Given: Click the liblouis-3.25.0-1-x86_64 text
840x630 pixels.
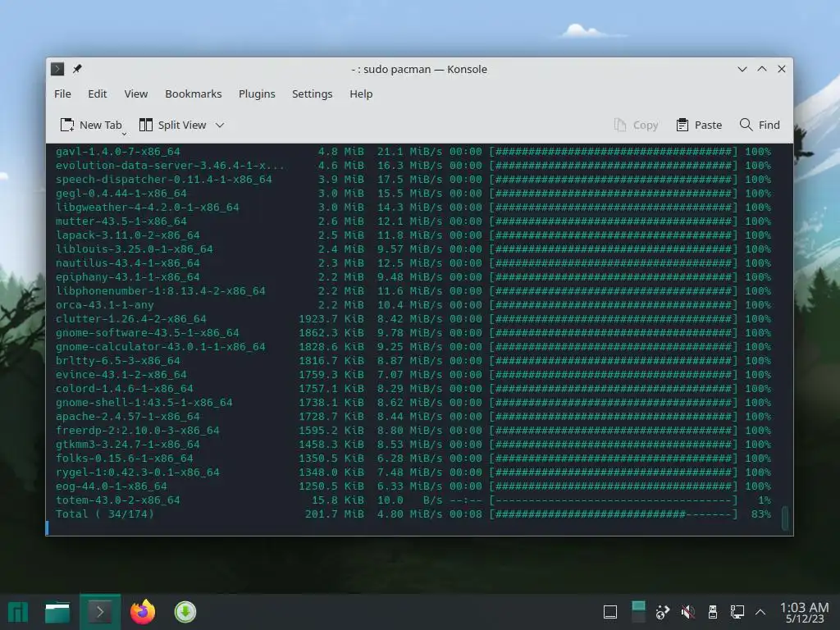Looking at the screenshot, I should pos(134,249).
